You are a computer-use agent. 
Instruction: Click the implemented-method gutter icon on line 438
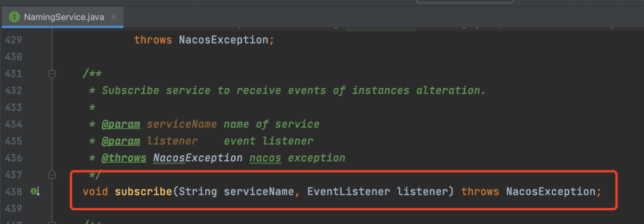coord(35,192)
